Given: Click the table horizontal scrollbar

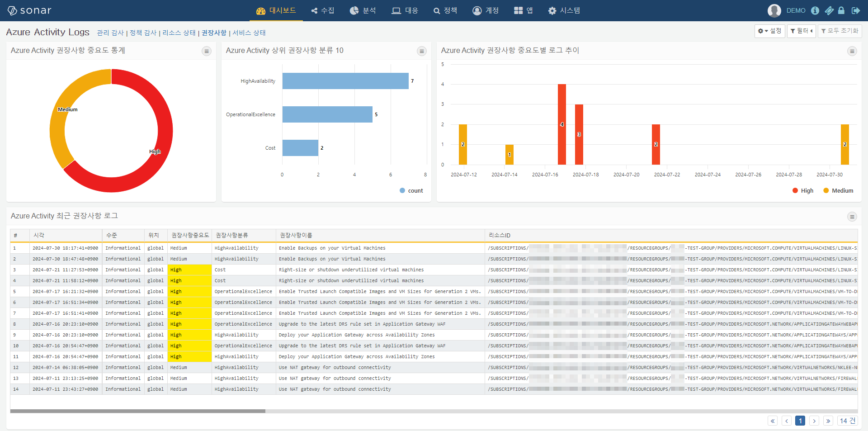Looking at the screenshot, I should pyautogui.click(x=138, y=411).
